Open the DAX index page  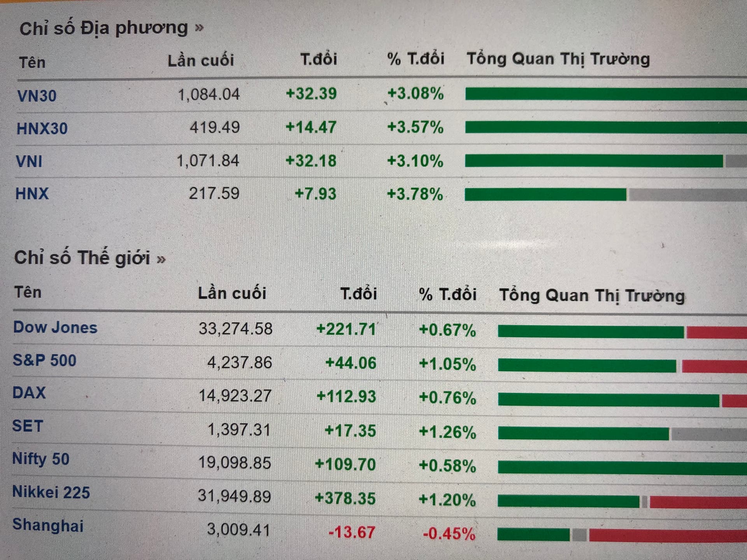point(29,393)
